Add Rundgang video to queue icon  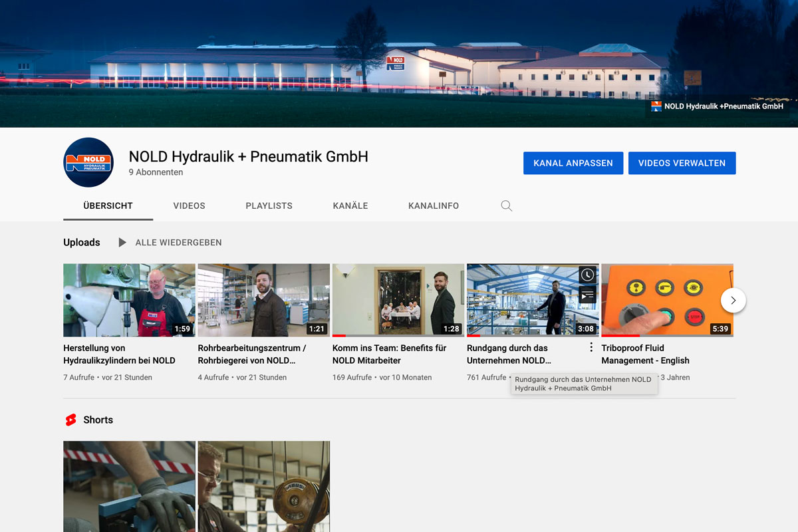point(587,295)
